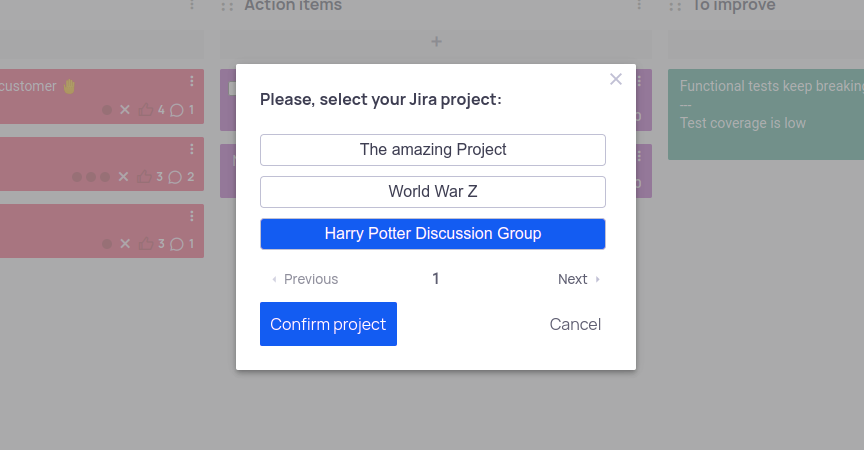
Task: Open comments on card with 2 comments
Action: 175,177
